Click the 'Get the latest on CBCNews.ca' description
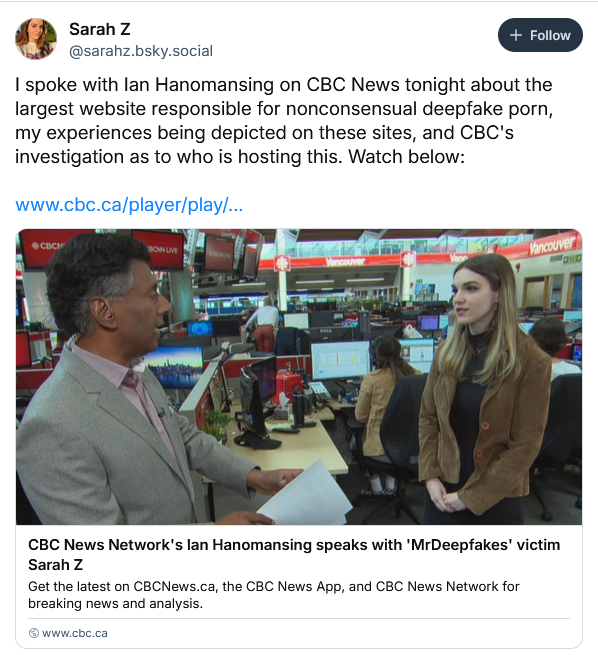 pyautogui.click(x=274, y=595)
